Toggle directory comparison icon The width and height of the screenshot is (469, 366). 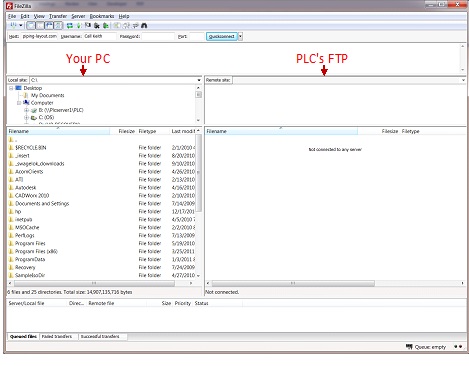pyautogui.click(x=126, y=25)
